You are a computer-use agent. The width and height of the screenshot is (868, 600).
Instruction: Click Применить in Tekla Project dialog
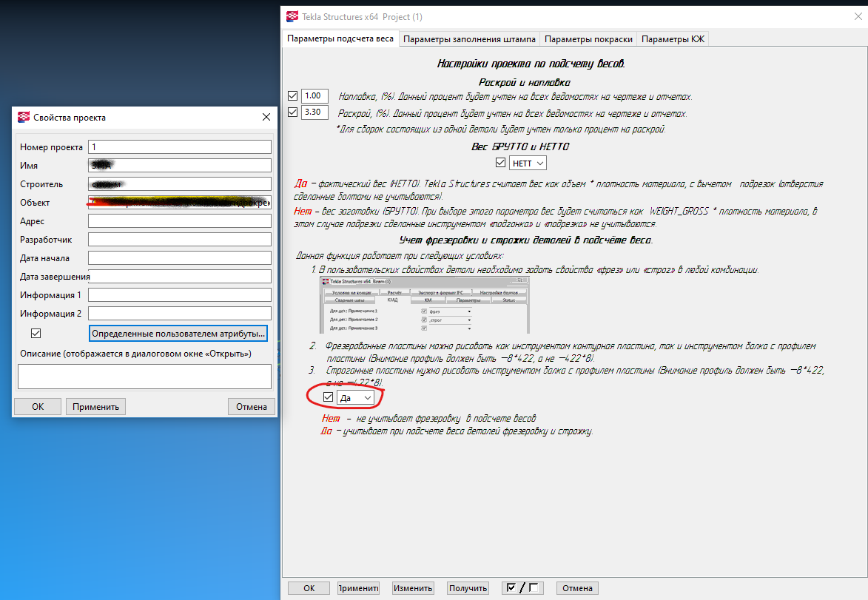pos(358,588)
